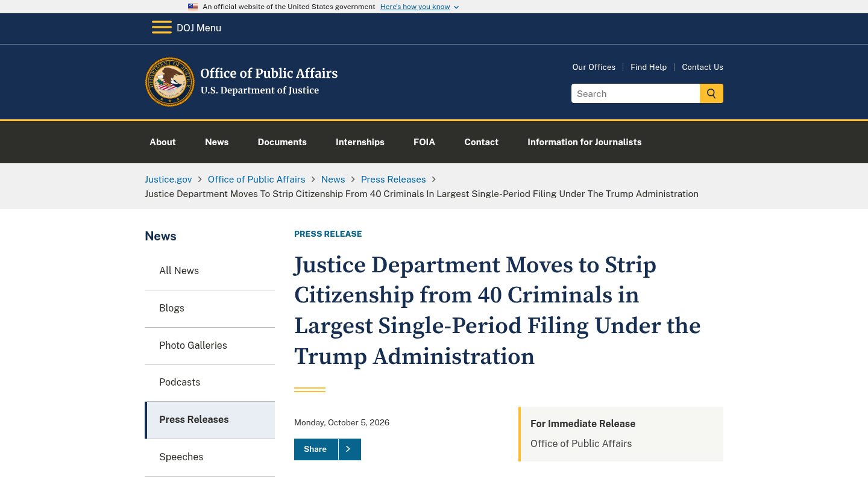Focus the Search input field
This screenshot has width=868, height=488.
[x=635, y=93]
